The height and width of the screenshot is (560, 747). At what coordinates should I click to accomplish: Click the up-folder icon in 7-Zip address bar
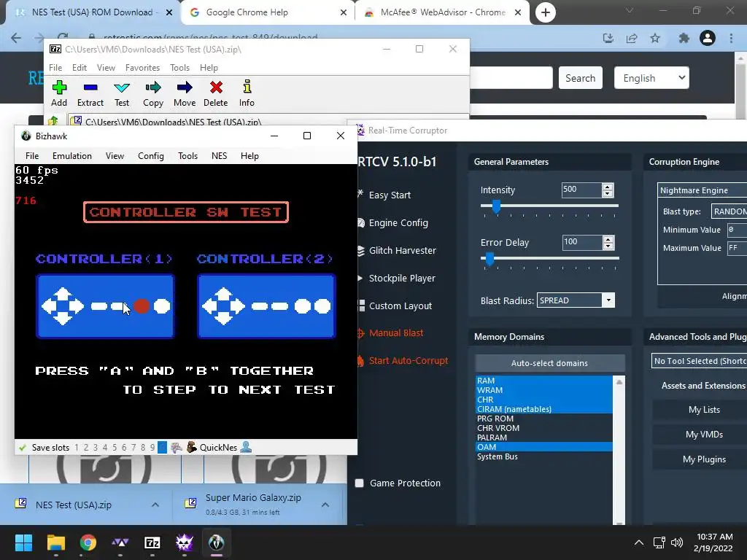coord(53,121)
